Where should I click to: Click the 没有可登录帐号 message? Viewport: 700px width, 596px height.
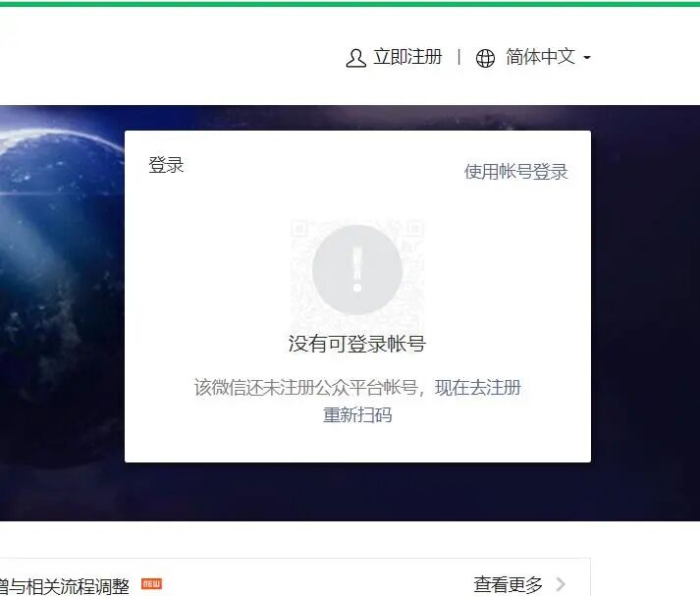pyautogui.click(x=357, y=344)
